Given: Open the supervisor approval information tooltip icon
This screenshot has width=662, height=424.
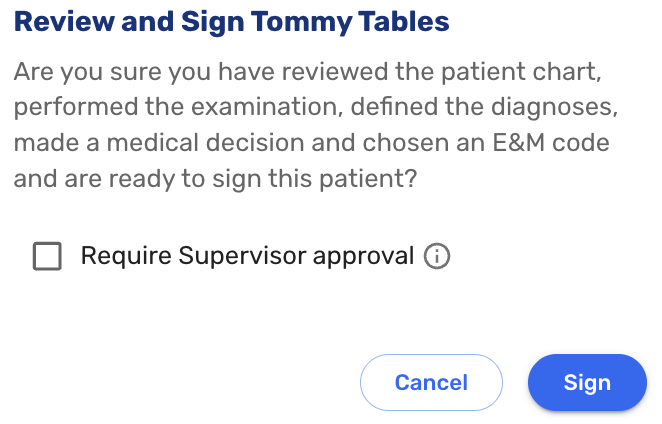Looking at the screenshot, I should pyautogui.click(x=437, y=257).
